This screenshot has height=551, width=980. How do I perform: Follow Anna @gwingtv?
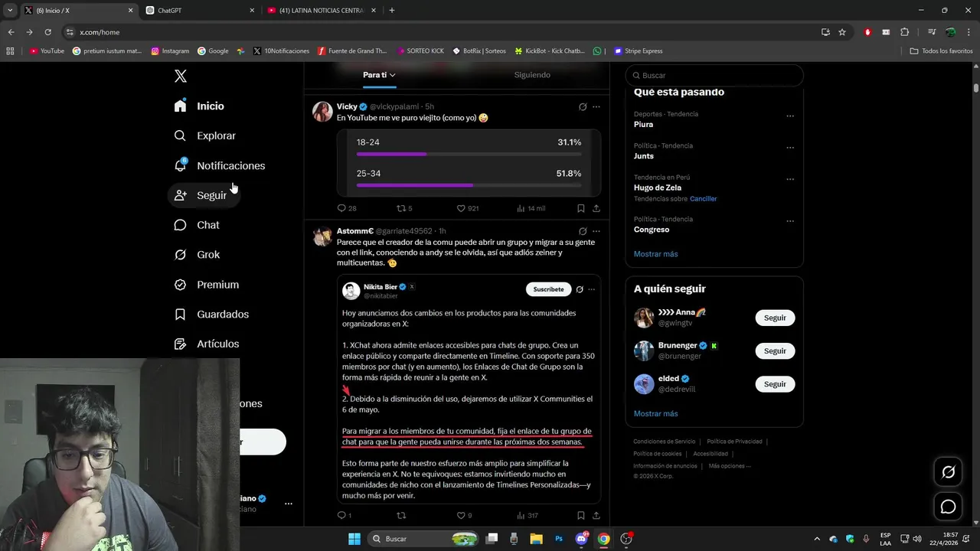(x=775, y=318)
